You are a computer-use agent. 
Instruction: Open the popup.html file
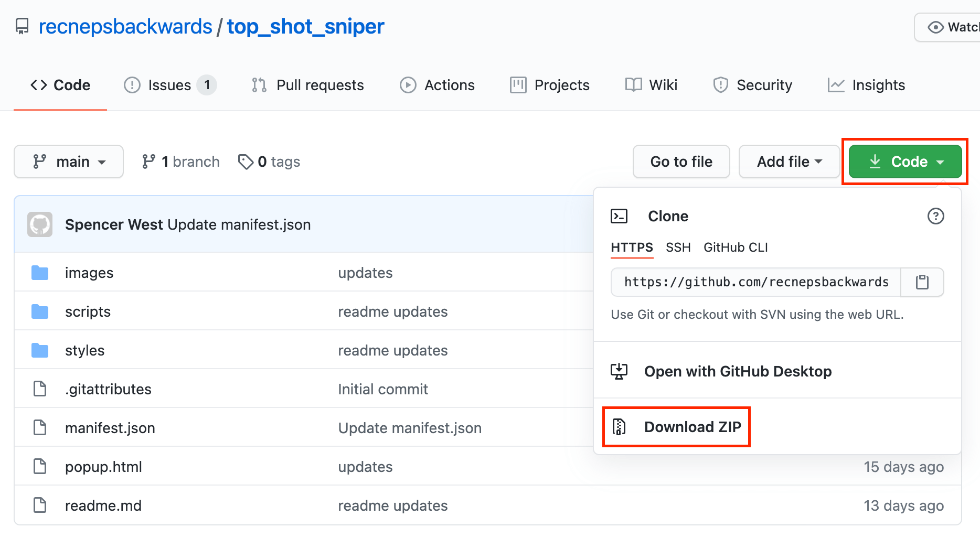[103, 467]
